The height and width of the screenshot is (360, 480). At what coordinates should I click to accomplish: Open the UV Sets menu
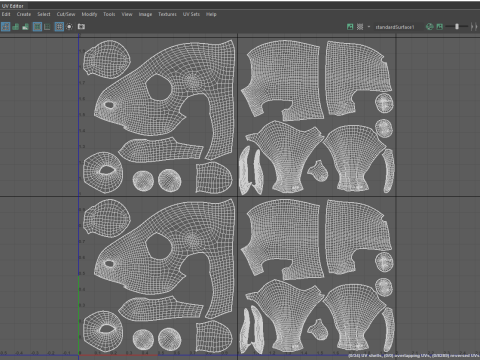[191, 14]
